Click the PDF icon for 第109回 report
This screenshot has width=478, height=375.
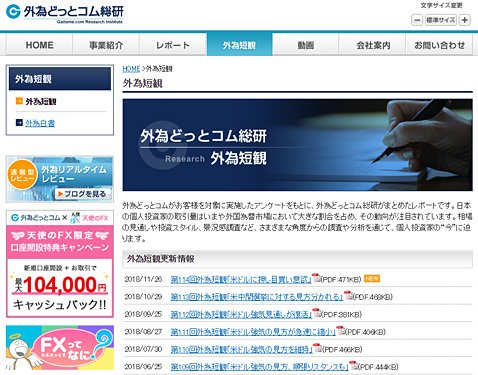(353, 365)
